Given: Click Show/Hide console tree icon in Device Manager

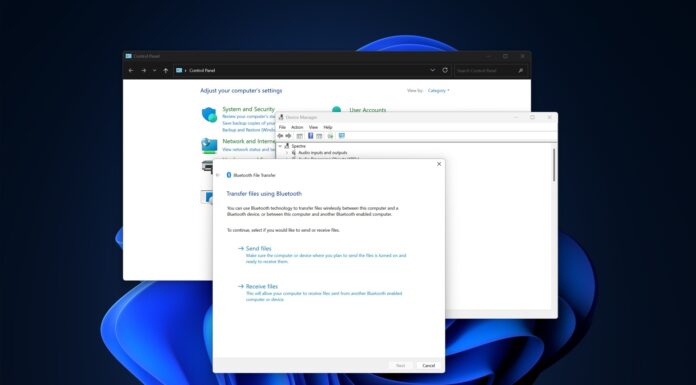Looking at the screenshot, I should tap(300, 136).
